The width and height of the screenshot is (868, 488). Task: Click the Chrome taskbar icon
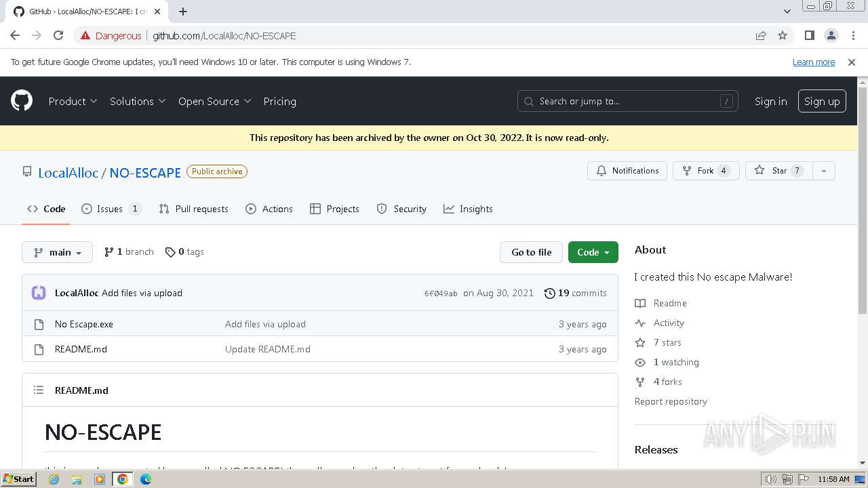(123, 479)
